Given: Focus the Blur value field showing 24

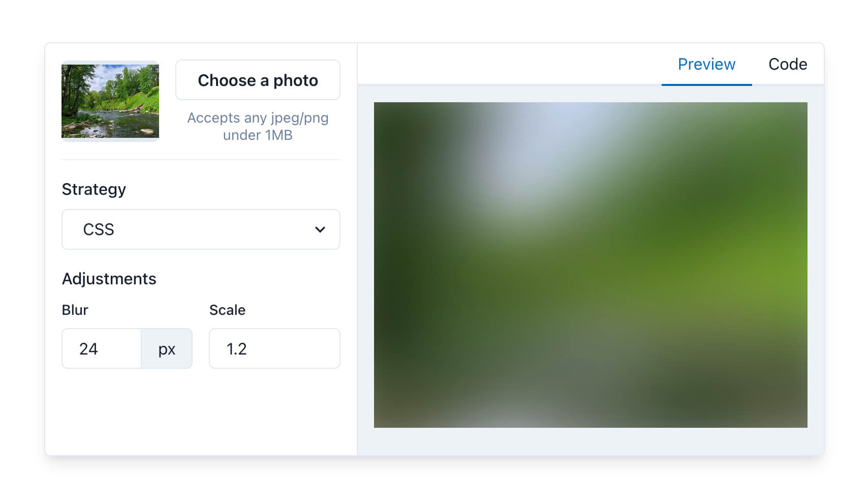Looking at the screenshot, I should (102, 348).
